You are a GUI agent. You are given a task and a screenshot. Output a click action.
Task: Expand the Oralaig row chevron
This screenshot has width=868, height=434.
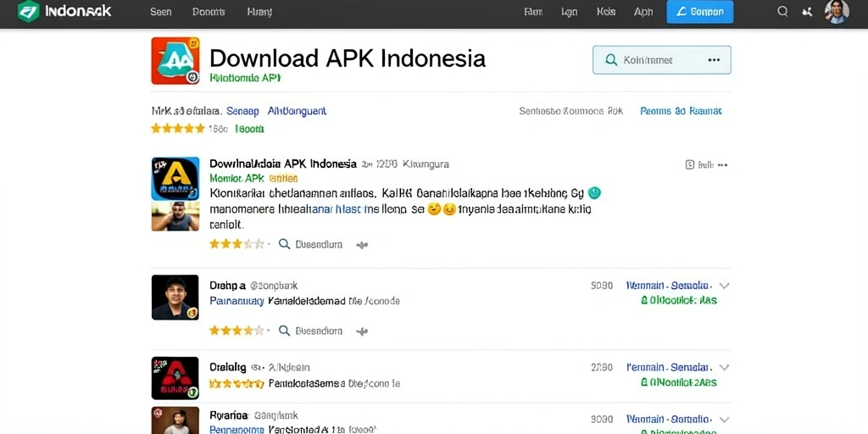point(724,367)
